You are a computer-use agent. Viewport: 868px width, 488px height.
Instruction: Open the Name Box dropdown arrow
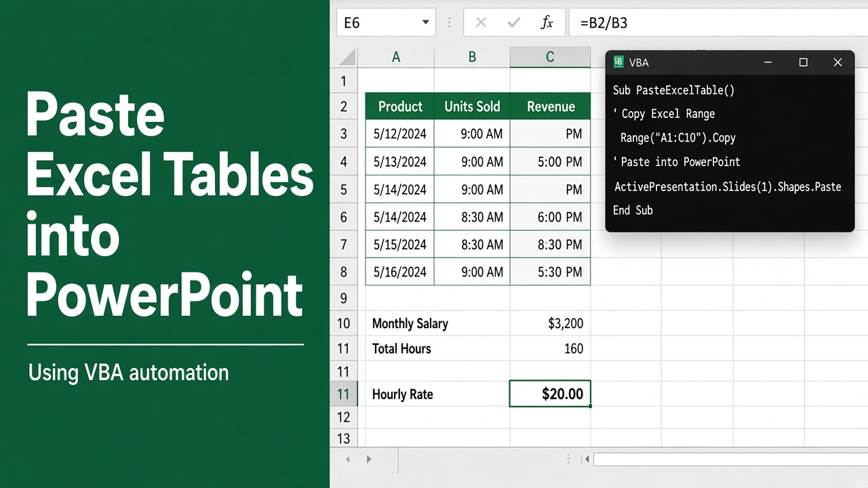(425, 22)
